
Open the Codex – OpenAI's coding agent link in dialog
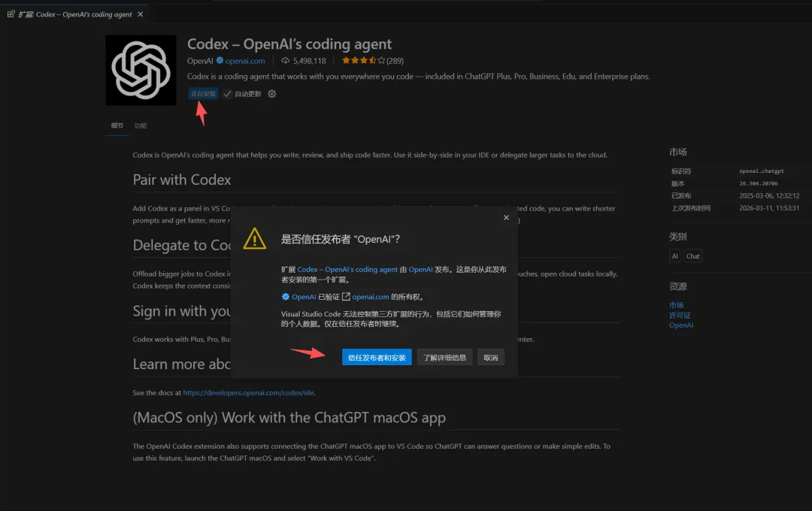tap(347, 269)
